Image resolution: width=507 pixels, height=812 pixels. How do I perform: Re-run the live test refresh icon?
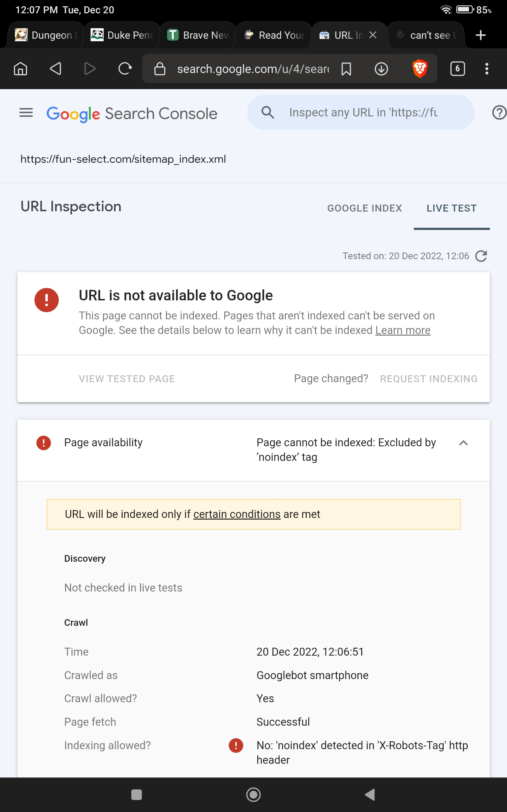[x=481, y=256]
